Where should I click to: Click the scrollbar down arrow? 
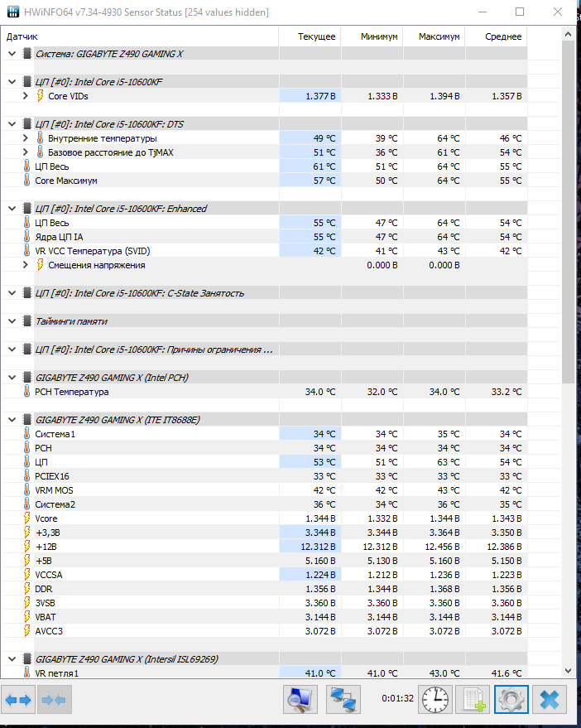(568, 671)
